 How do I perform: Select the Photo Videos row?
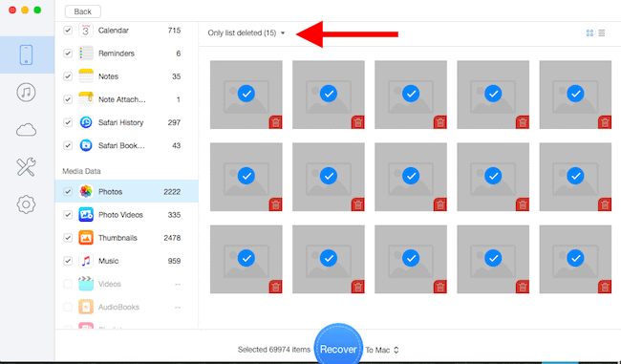(x=126, y=215)
